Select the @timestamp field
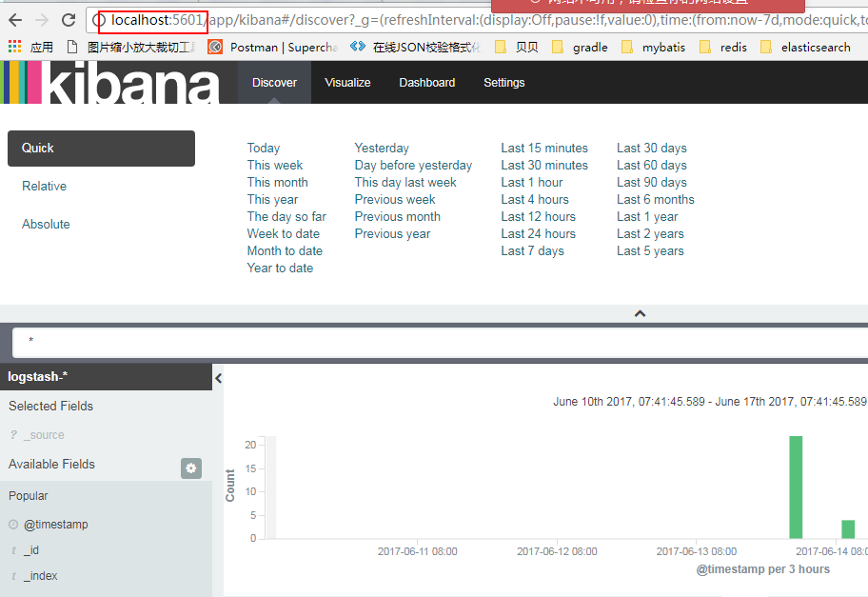Image resolution: width=868 pixels, height=597 pixels. click(x=55, y=524)
